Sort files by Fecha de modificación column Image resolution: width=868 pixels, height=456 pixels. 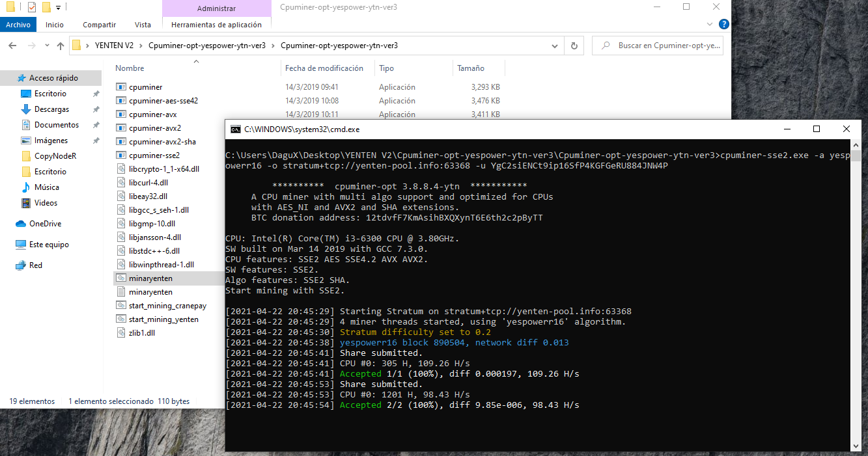[324, 68]
